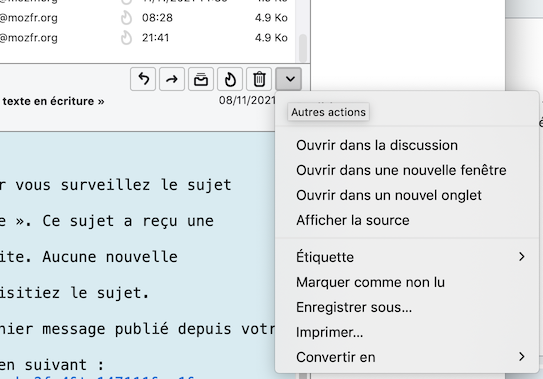Image resolution: width=543 pixels, height=379 pixels.
Task: Expand the Convertir en submenu
Action: point(407,357)
